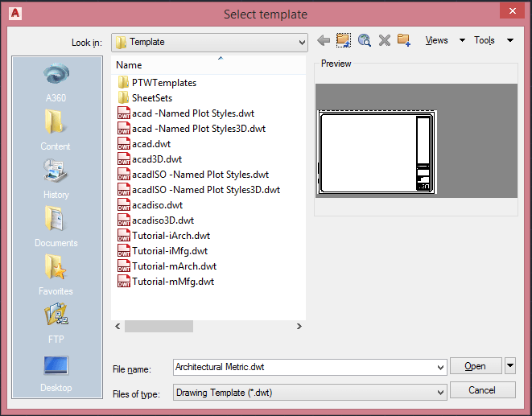Select acad3D.dwt file
The width and height of the screenshot is (532, 416).
click(150, 159)
